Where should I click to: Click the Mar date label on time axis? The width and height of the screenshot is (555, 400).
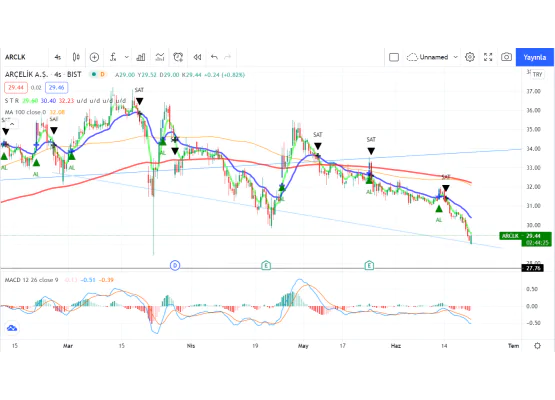pos(68,346)
